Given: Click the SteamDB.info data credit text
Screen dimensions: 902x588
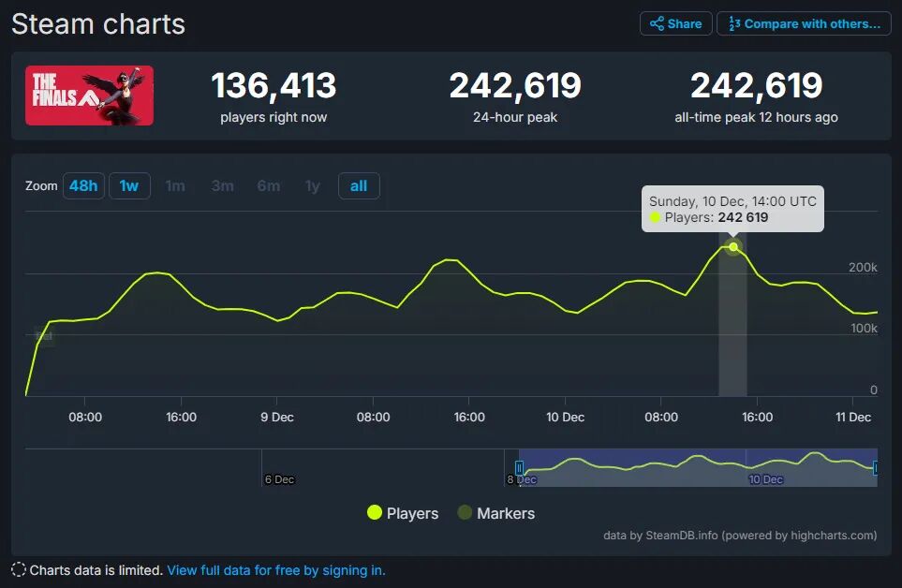Looking at the screenshot, I should (740, 536).
